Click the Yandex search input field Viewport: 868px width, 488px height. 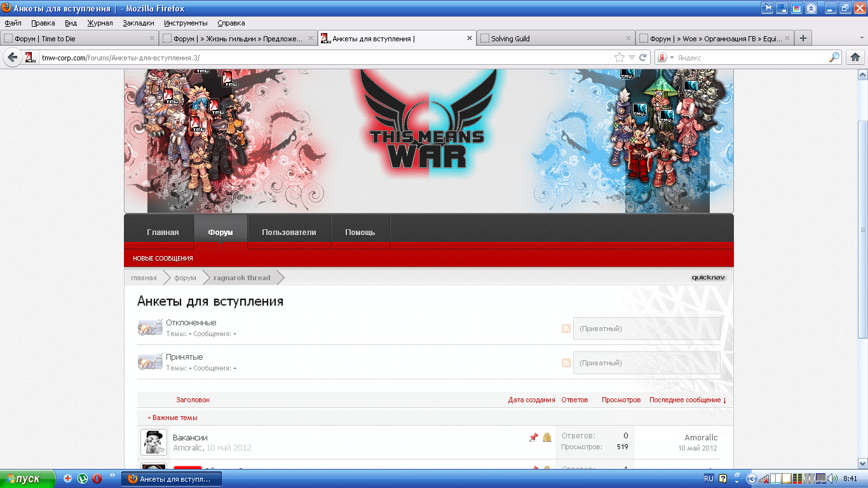pyautogui.click(x=752, y=57)
